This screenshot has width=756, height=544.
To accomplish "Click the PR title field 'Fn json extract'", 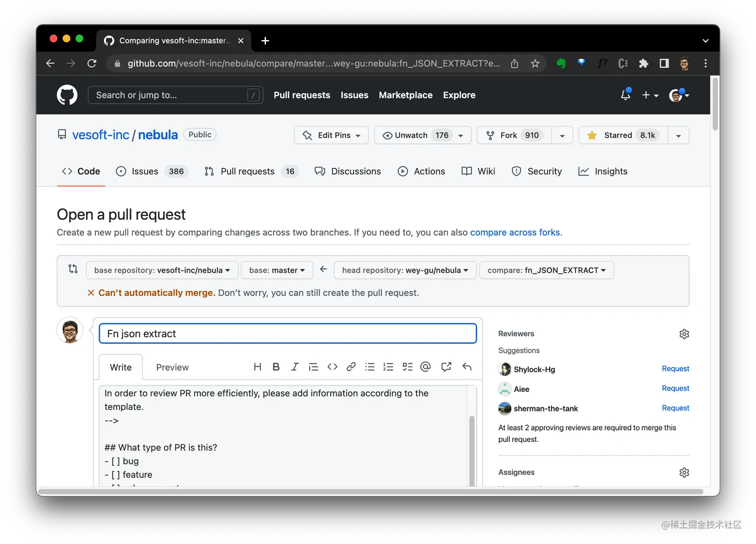I will coord(288,334).
